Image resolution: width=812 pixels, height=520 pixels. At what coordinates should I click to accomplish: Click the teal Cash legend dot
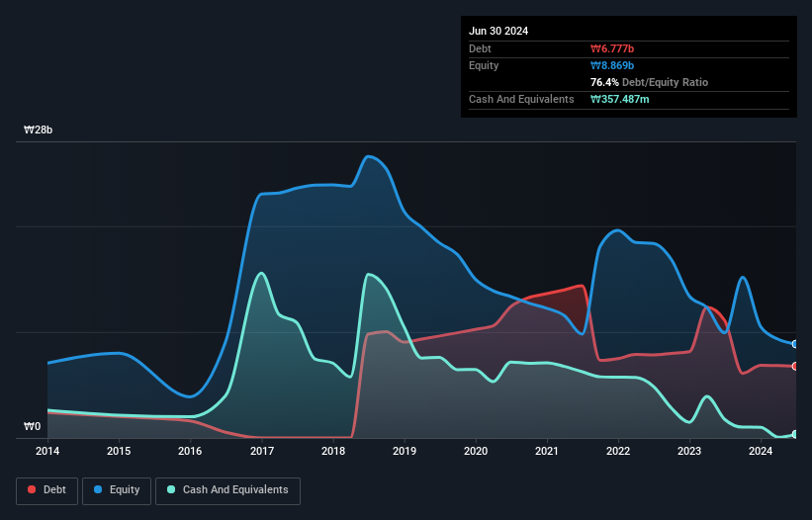pos(171,489)
